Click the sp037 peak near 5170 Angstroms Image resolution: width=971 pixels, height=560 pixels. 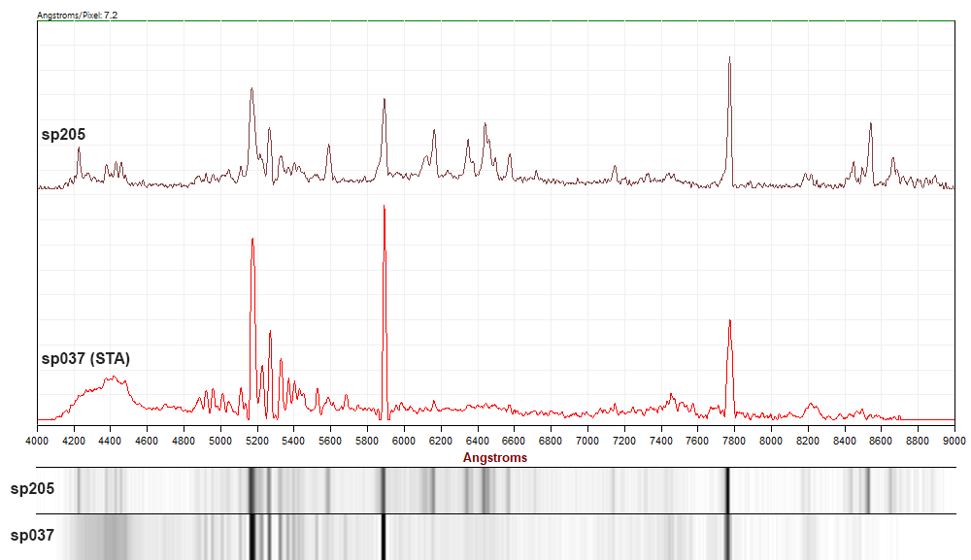pos(252,241)
